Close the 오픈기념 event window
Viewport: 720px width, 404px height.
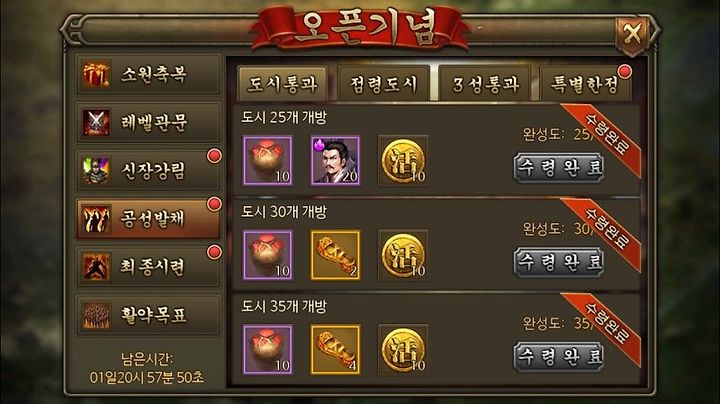pyautogui.click(x=633, y=34)
